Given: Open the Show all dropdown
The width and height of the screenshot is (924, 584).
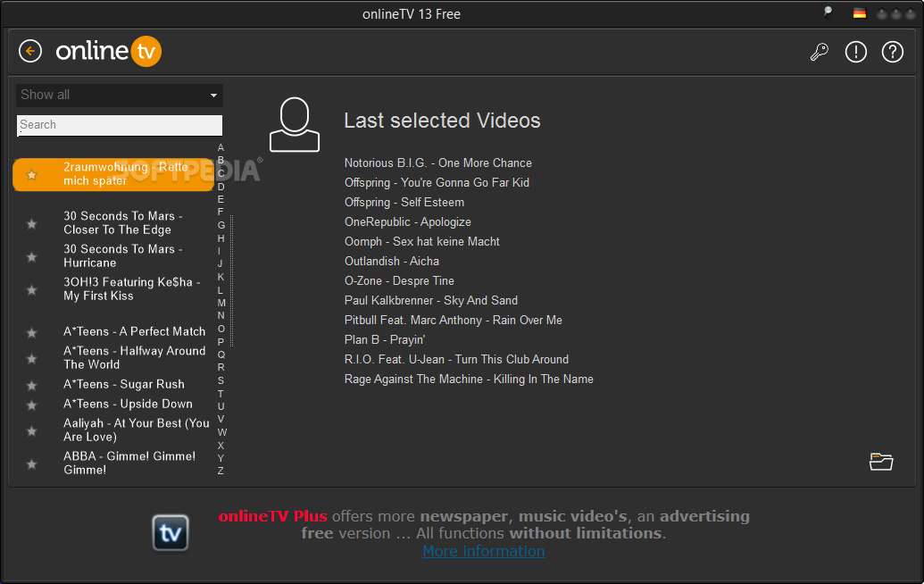Looking at the screenshot, I should (x=119, y=95).
